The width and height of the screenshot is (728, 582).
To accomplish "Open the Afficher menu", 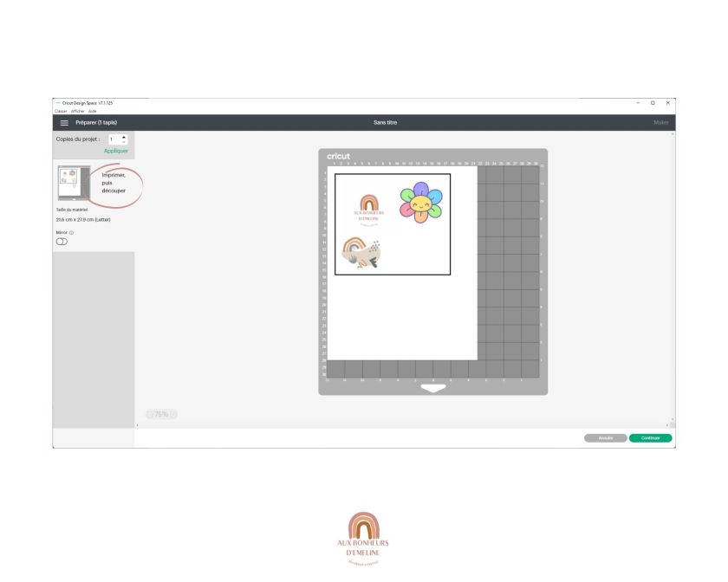I will (x=77, y=109).
